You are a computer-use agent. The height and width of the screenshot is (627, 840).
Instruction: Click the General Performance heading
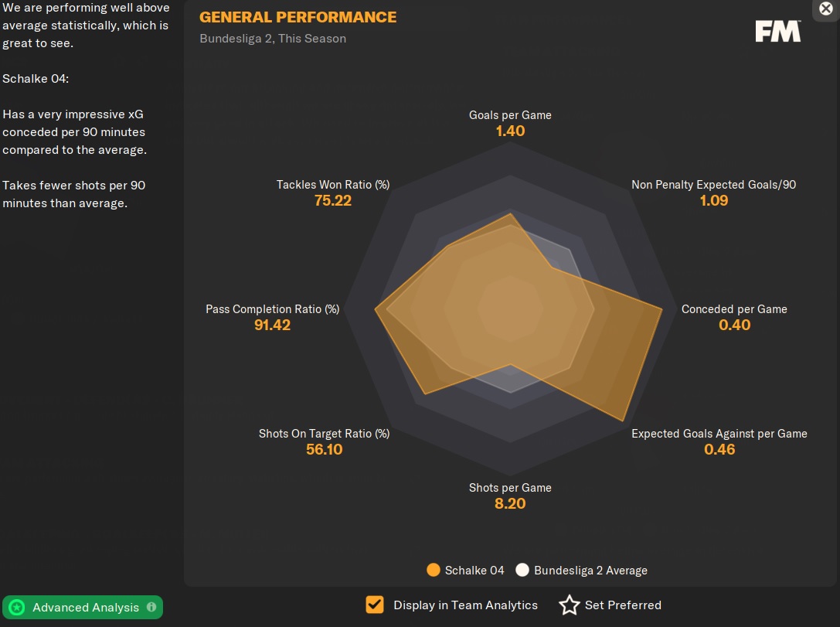298,17
